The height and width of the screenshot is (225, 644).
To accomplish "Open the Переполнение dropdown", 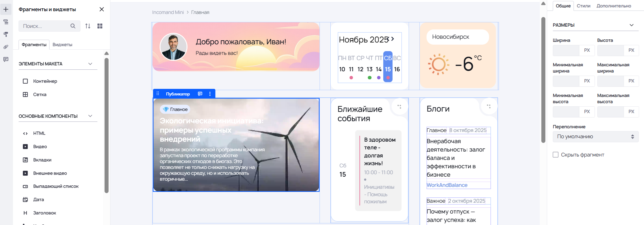I will click(595, 137).
